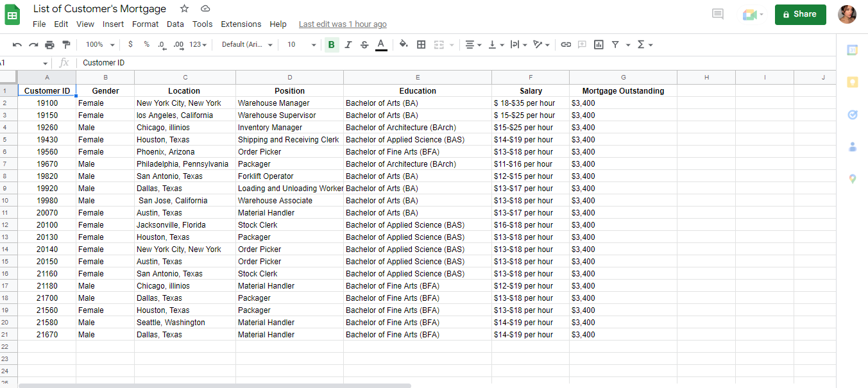Click the Print icon
The width and height of the screenshot is (868, 388).
(x=49, y=45)
